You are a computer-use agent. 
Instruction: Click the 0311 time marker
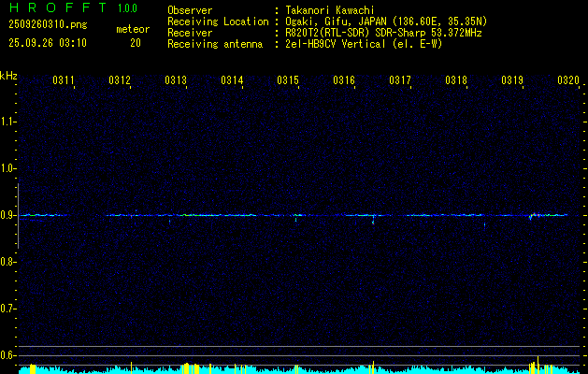[63, 79]
